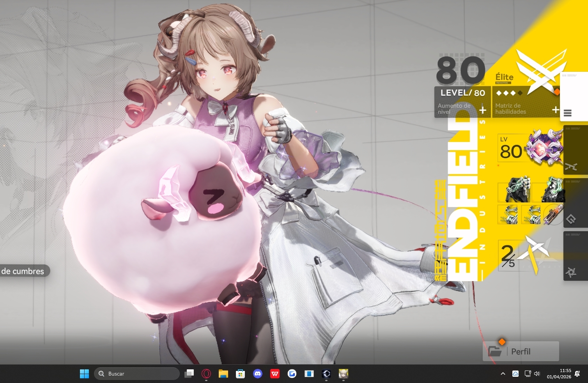Select the white side tab with three lines
Viewport: 588px width, 383px height.
point(574,96)
